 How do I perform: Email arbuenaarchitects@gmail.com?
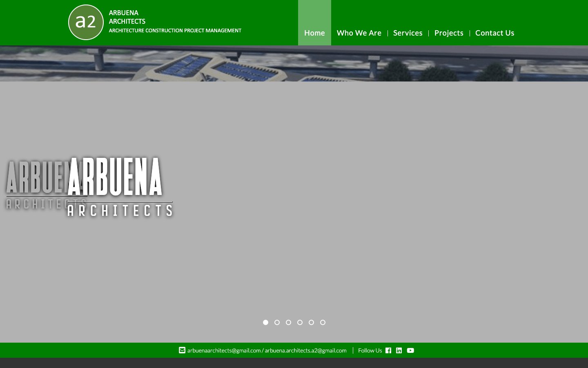pos(224,350)
